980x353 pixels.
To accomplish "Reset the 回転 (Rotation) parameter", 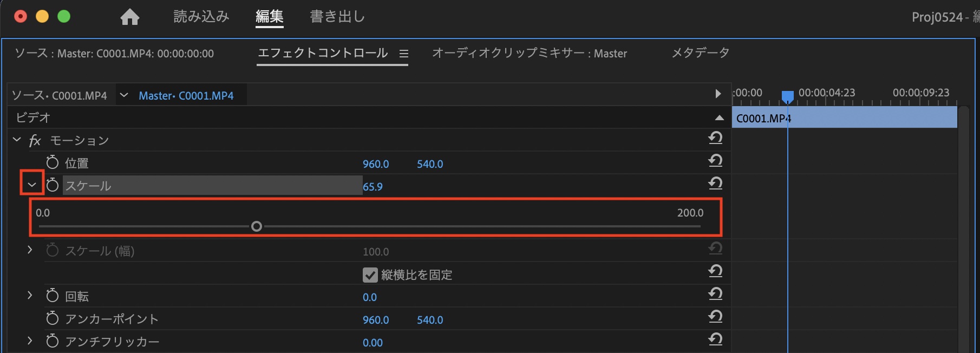I will 715,294.
